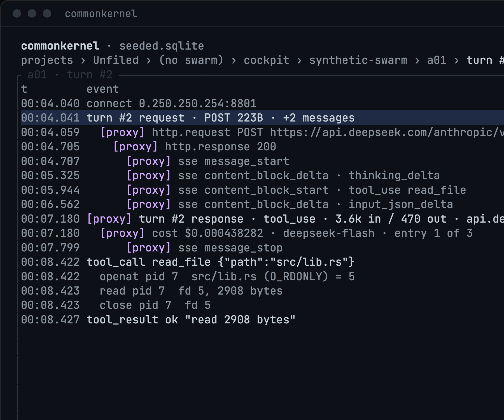Image resolution: width=504 pixels, height=420 pixels.
Task: Select the 'cost $0.000438282 · deepseek-flash' row
Action: pos(262,233)
